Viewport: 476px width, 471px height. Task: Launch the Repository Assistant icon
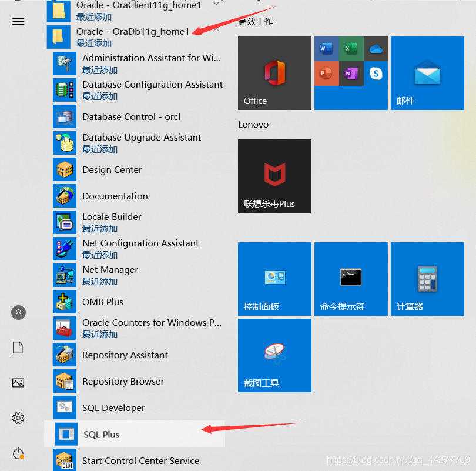point(65,355)
